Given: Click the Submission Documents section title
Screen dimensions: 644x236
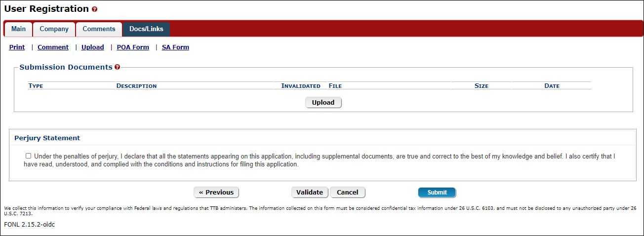Looking at the screenshot, I should [x=66, y=67].
